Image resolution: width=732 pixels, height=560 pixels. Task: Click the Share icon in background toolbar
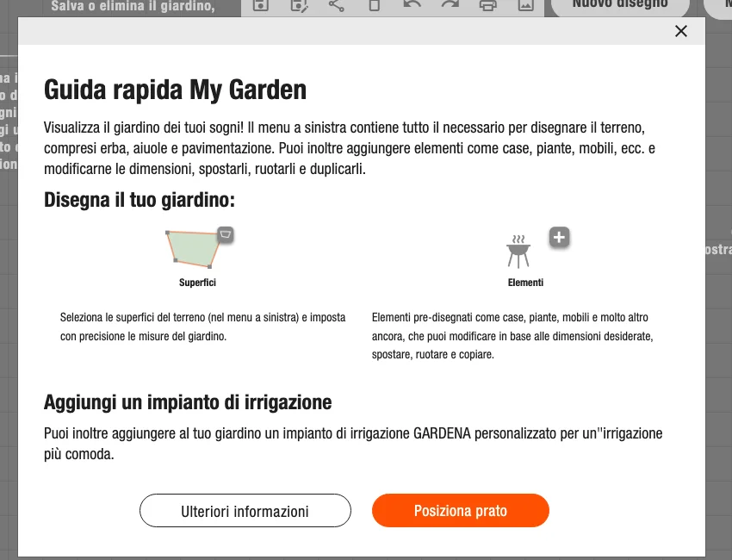point(336,6)
